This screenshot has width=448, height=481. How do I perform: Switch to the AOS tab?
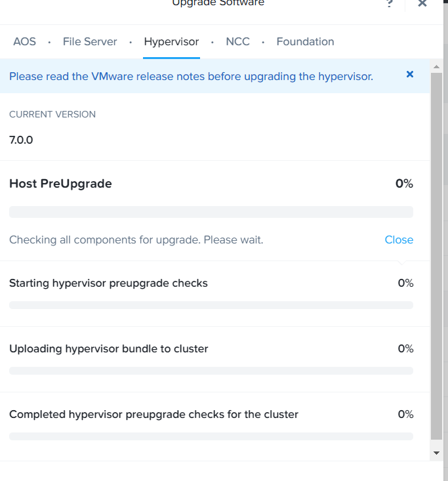click(x=24, y=41)
